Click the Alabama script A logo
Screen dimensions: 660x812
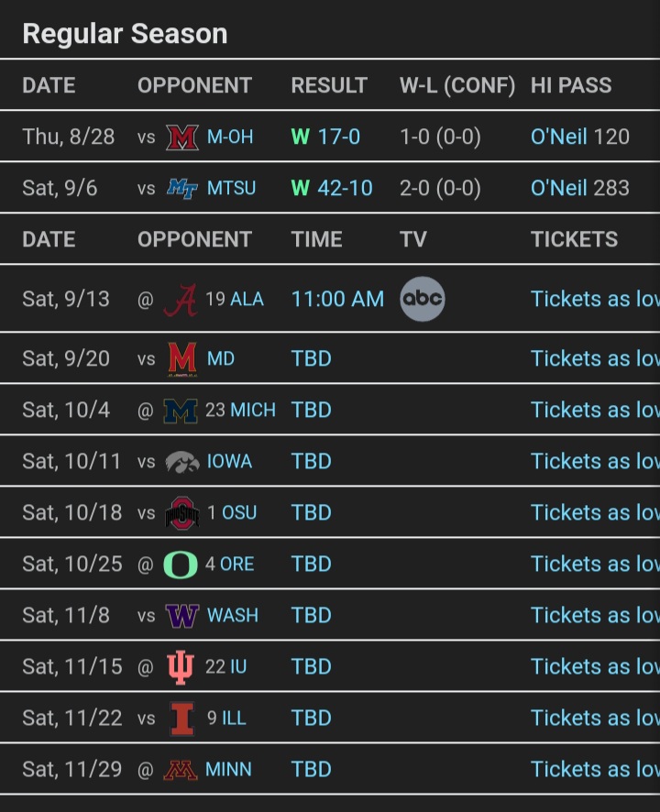coord(181,300)
